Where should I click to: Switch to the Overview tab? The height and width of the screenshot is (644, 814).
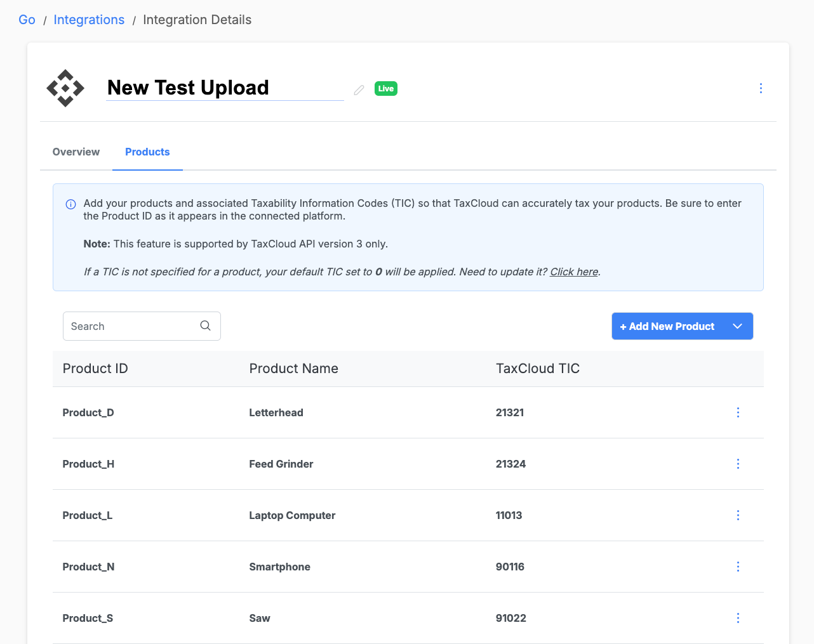pos(76,152)
